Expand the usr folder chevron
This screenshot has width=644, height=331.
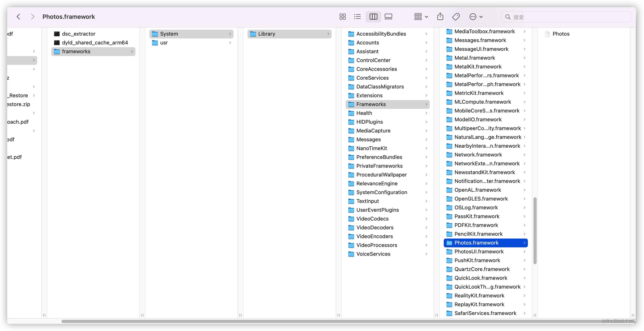(230, 43)
